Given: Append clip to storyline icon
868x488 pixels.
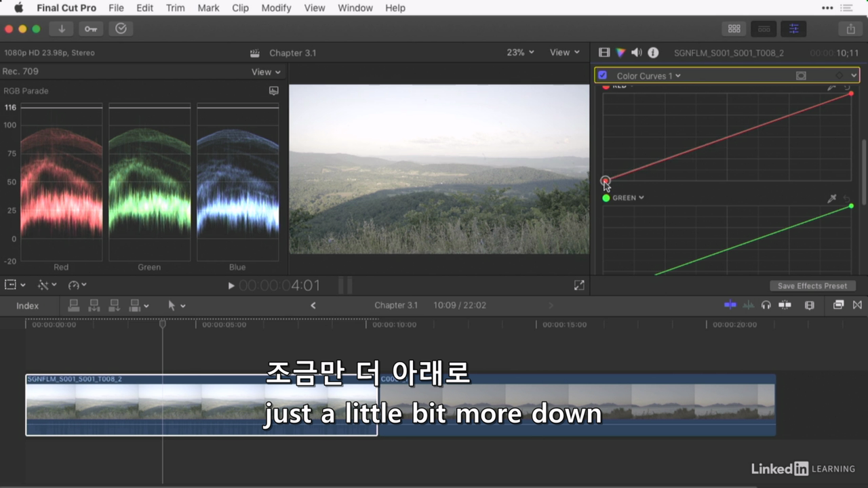Looking at the screenshot, I should (115, 306).
